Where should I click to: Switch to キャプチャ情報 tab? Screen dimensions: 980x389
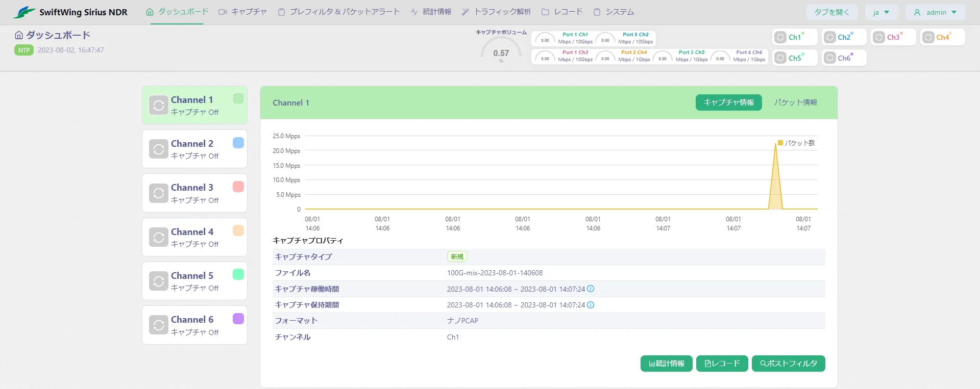(x=728, y=102)
